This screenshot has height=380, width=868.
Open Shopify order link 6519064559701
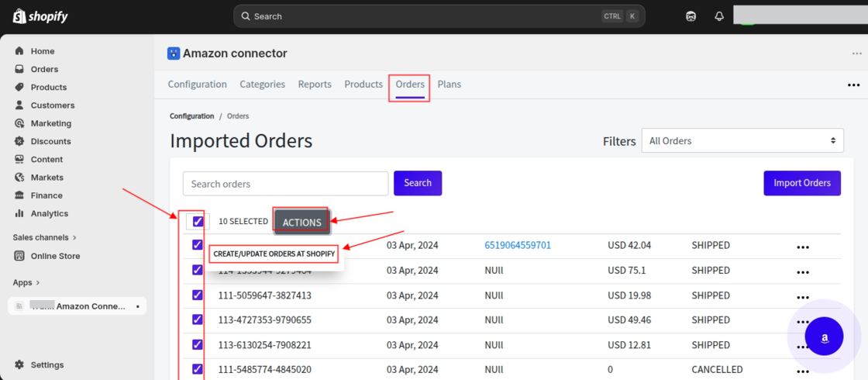(x=518, y=245)
